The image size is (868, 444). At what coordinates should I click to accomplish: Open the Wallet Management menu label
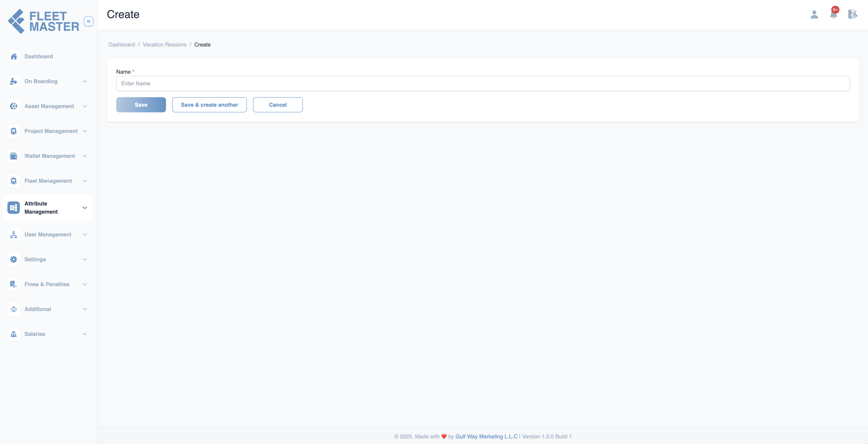click(50, 156)
